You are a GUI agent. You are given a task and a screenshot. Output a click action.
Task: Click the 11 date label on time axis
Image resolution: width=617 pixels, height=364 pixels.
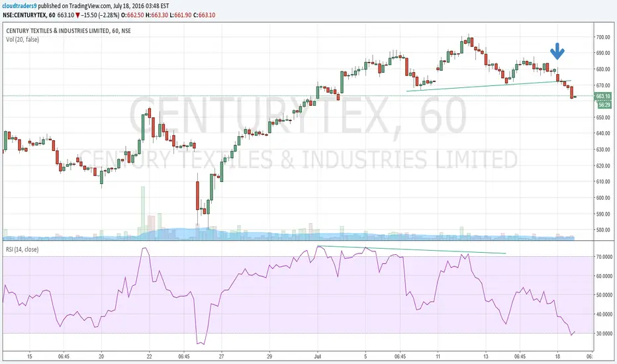438,357
